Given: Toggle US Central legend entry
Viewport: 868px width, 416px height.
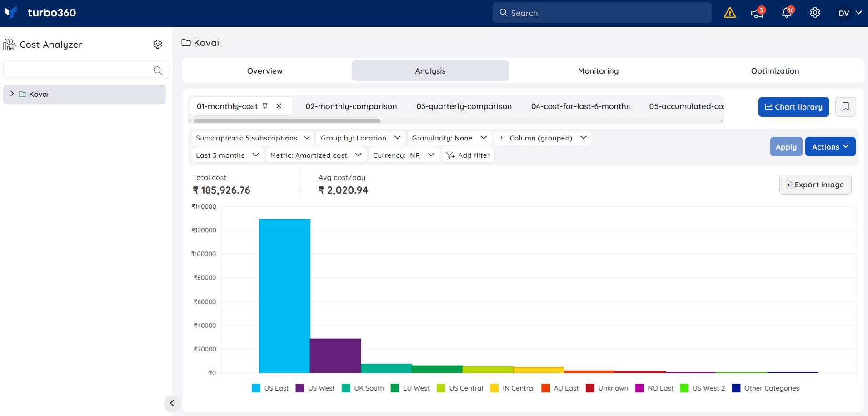Looking at the screenshot, I should 460,388.
